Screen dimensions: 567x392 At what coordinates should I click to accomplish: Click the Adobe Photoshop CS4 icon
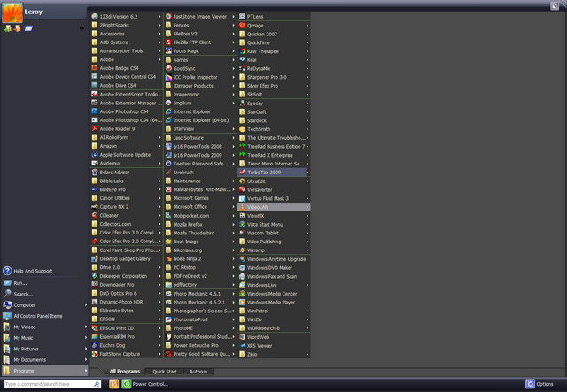[95, 111]
